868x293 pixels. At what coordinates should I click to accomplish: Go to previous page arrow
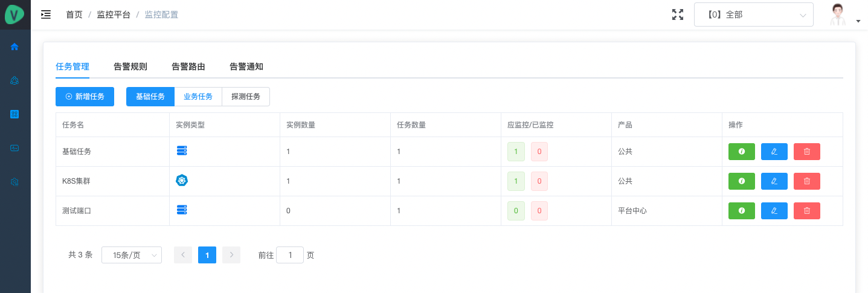[x=183, y=255]
